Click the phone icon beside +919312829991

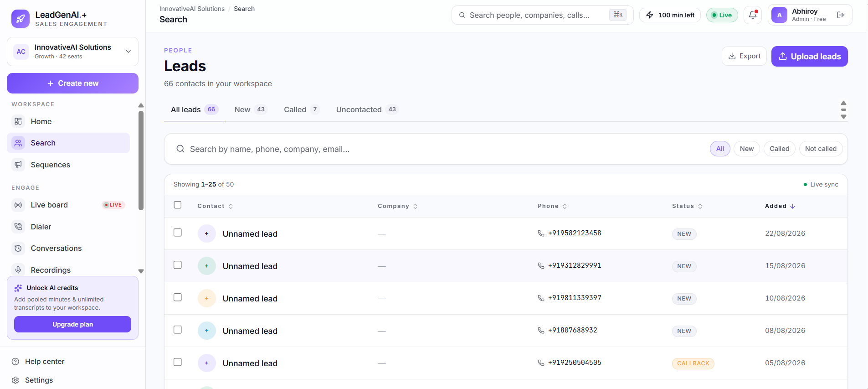(541, 265)
